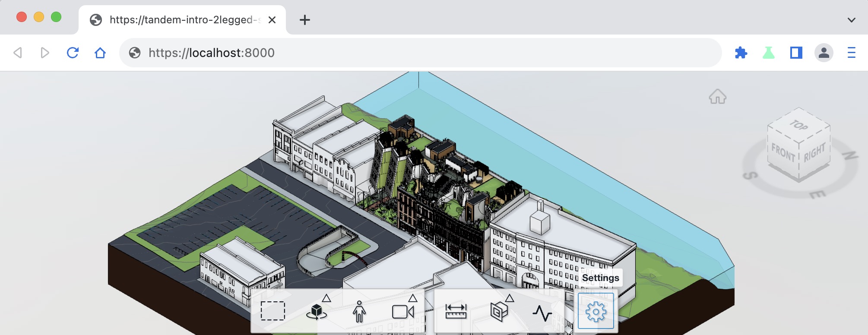
Task: Switch to the tandem-intro-2legged browser tab
Action: [x=182, y=20]
